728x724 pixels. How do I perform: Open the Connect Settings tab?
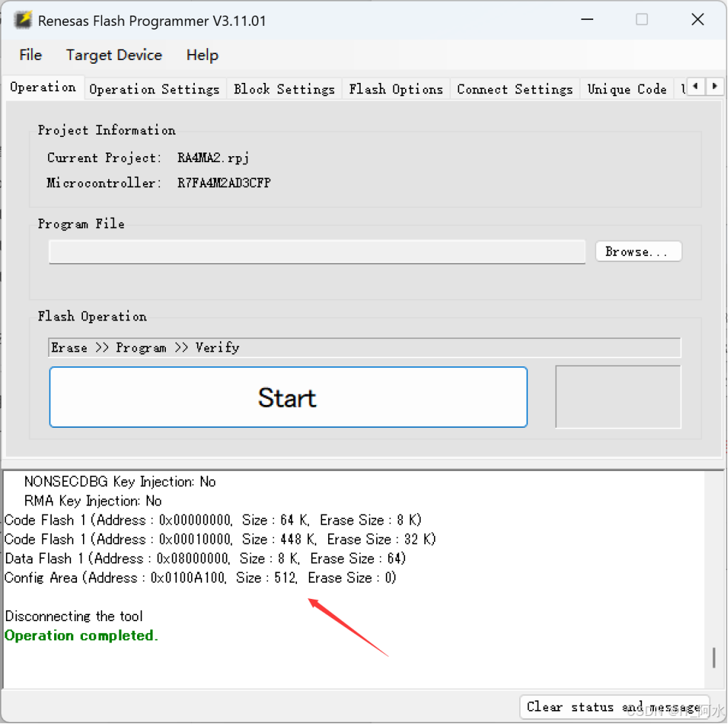pos(515,89)
